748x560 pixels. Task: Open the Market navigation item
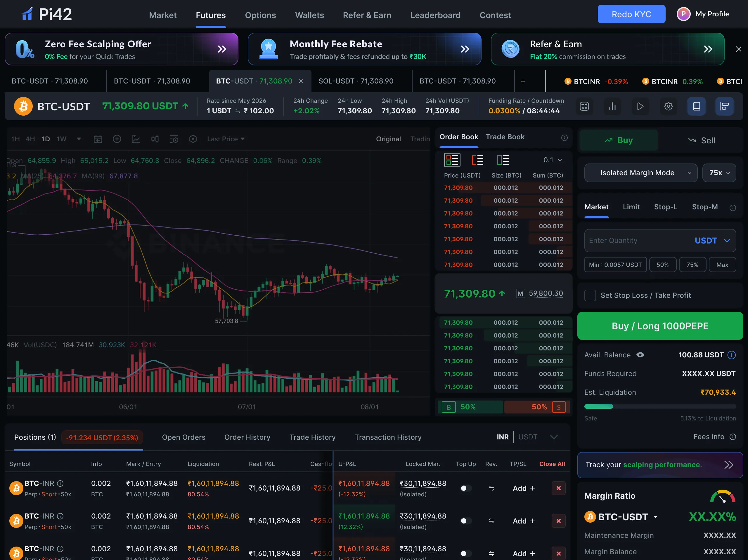(163, 15)
